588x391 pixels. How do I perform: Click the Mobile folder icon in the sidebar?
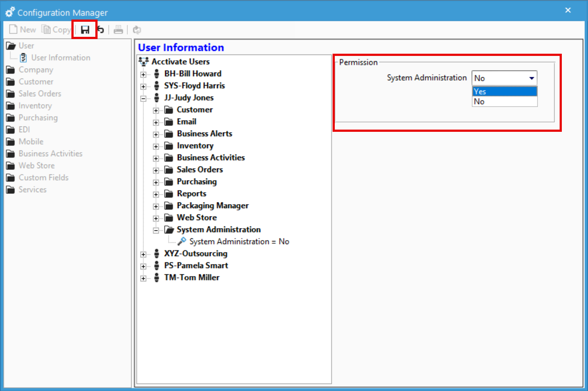click(10, 141)
